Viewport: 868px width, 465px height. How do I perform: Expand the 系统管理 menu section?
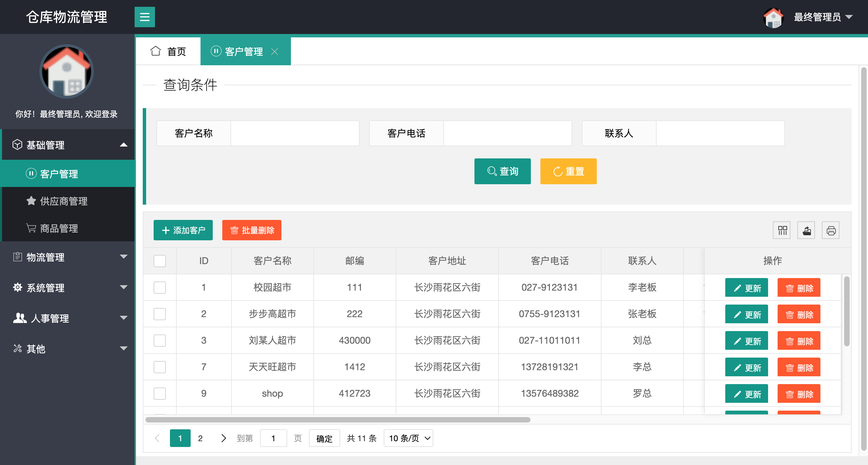pos(68,288)
